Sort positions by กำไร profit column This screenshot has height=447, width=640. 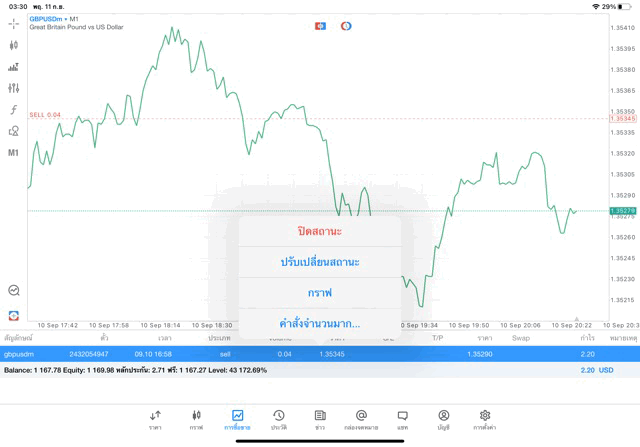click(587, 338)
